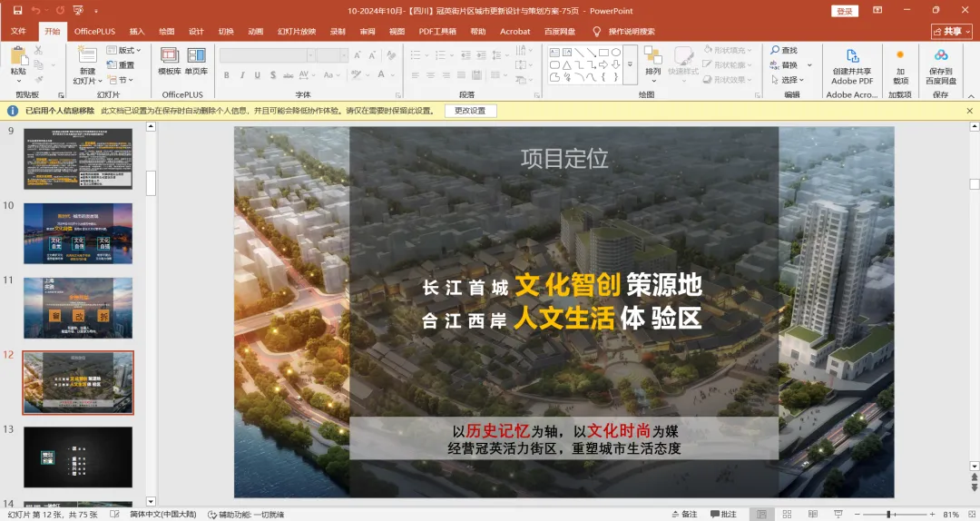Open the File (文件) menu
The width and height of the screenshot is (980, 521).
tap(19, 31)
